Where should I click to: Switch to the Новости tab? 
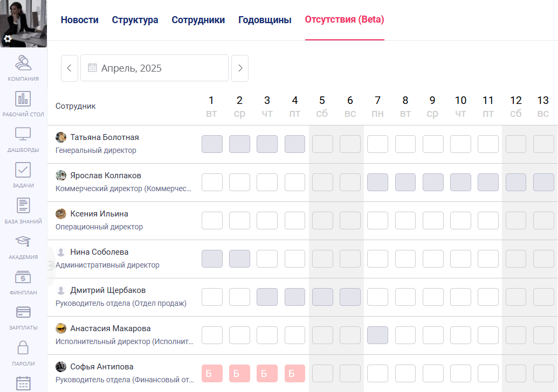pos(79,19)
